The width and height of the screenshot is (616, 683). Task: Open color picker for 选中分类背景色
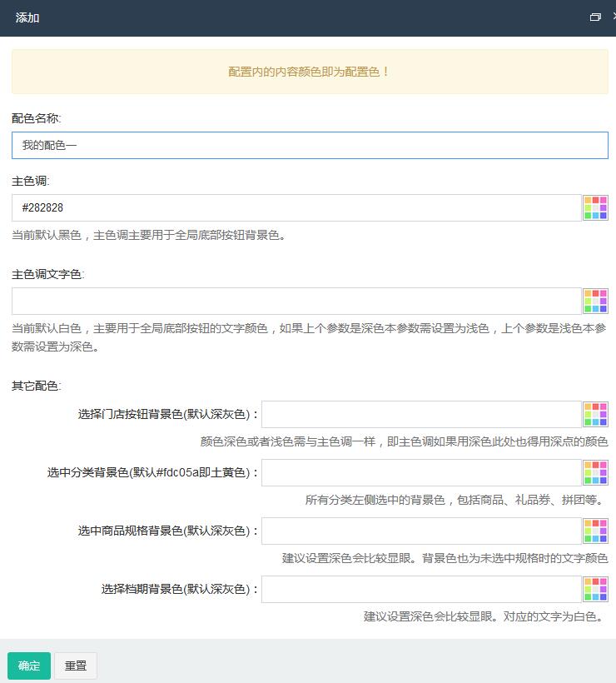[x=595, y=473]
